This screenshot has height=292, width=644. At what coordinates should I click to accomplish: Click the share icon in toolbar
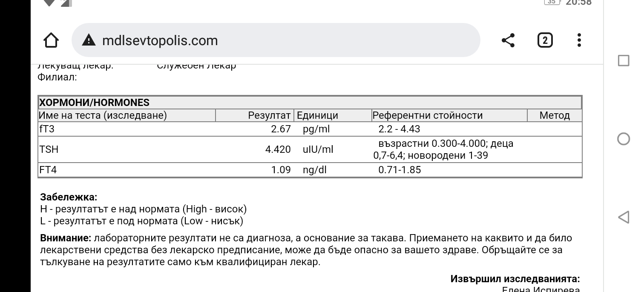point(508,40)
